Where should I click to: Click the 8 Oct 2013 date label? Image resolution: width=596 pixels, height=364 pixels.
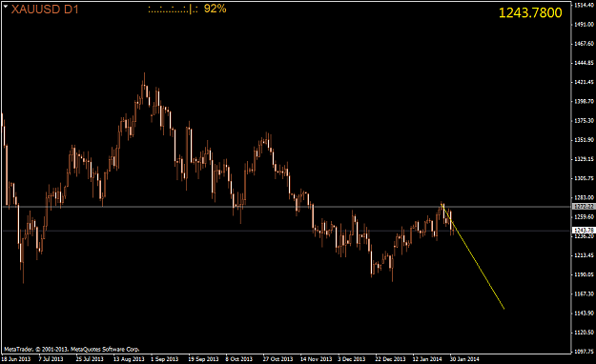tap(238, 358)
